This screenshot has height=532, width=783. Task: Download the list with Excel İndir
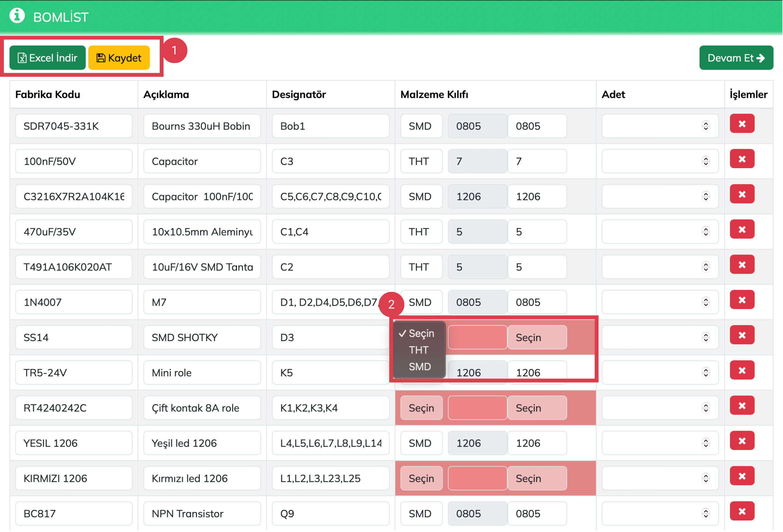[48, 58]
